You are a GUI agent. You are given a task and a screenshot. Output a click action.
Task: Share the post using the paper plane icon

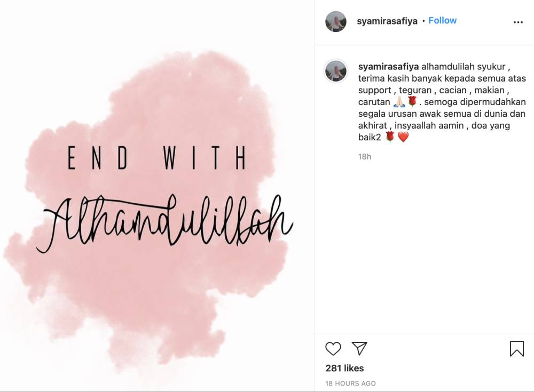[359, 349]
